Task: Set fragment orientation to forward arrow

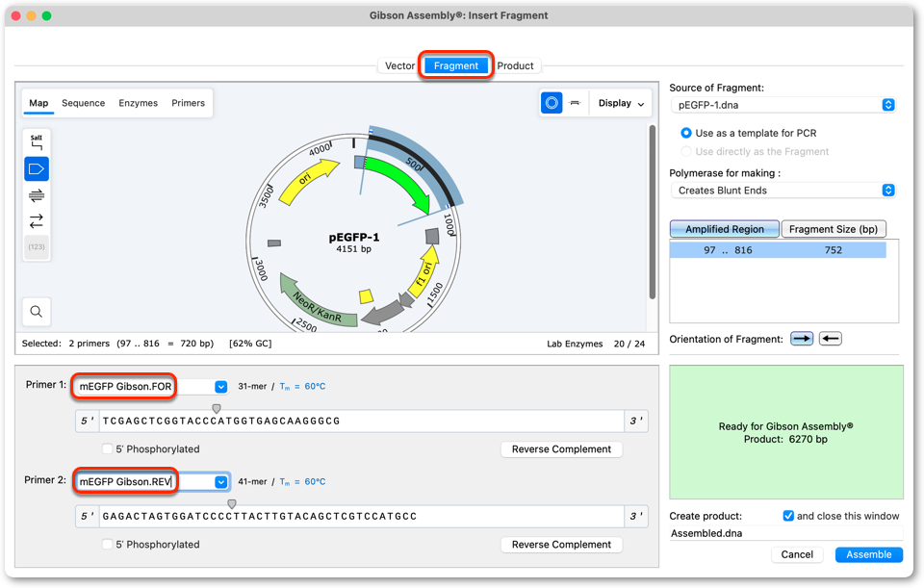Action: (802, 339)
